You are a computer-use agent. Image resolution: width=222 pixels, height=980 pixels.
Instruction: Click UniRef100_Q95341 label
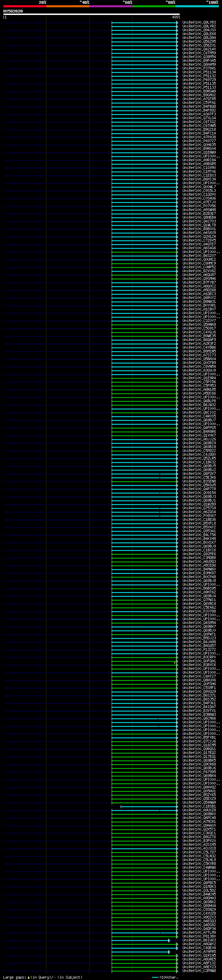pos(199,531)
